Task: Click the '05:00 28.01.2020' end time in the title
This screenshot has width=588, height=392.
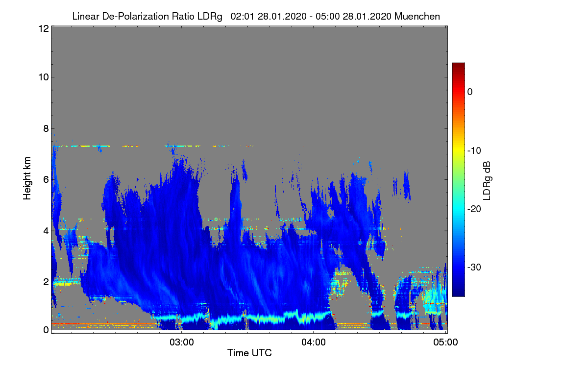Action: (354, 16)
